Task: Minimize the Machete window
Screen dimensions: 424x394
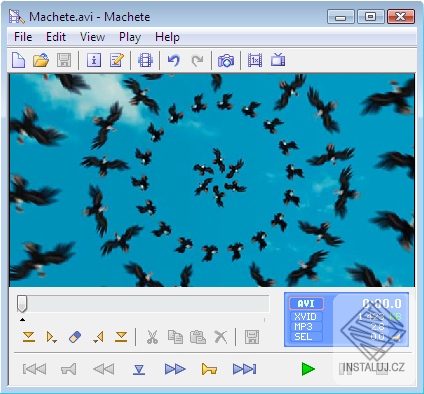Action: [340, 17]
